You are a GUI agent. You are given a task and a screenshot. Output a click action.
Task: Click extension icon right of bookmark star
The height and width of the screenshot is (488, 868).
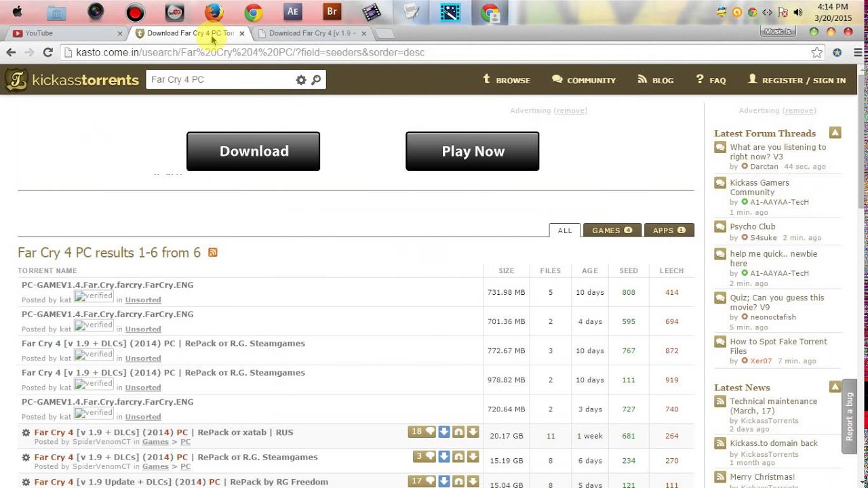(x=837, y=52)
